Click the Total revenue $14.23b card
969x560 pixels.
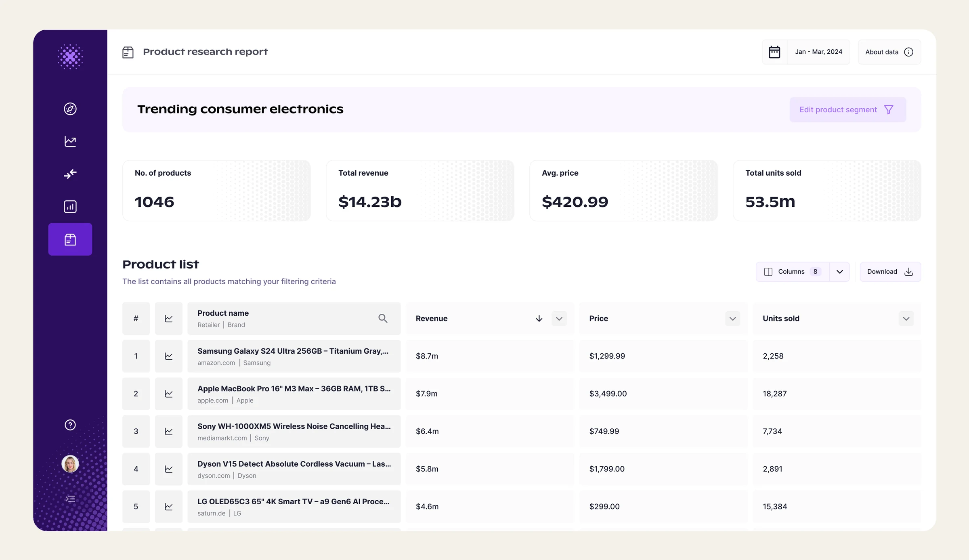[x=420, y=191]
